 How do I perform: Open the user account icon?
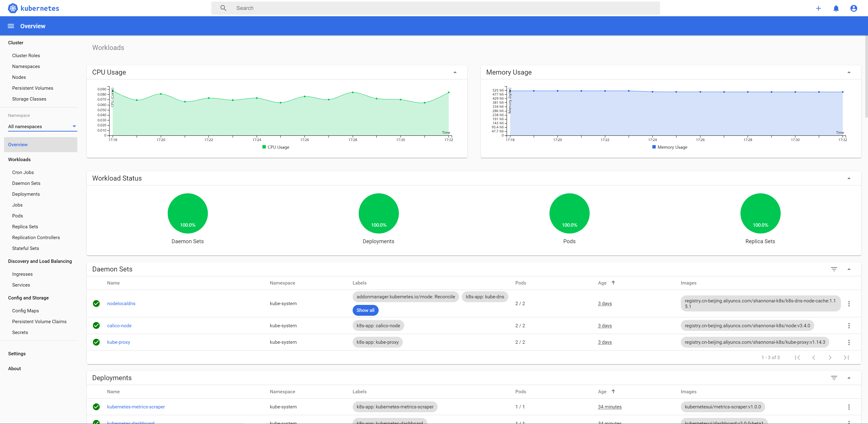[x=854, y=8]
